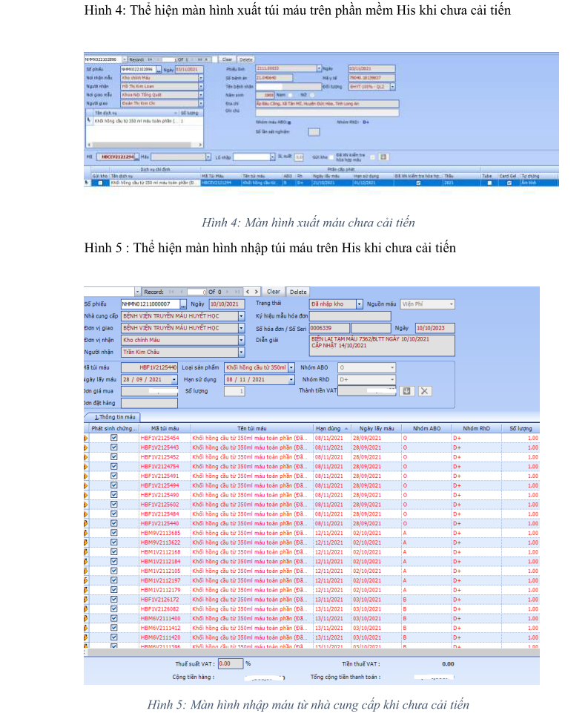Click the sort arrow on Hạn dùng column
Screen dimensions: 588x725
coord(346,428)
